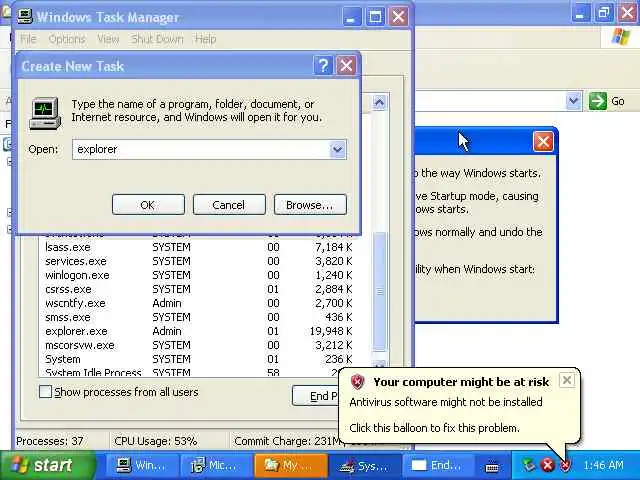Image resolution: width=640 pixels, height=480 pixels.
Task: Click Cancel in Create New Task
Action: [229, 204]
